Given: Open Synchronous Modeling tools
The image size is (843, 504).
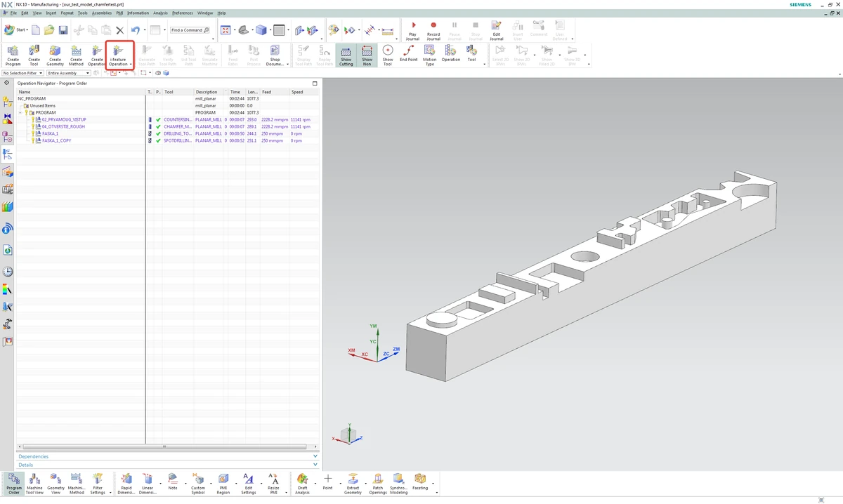Looking at the screenshot, I should pos(398,483).
